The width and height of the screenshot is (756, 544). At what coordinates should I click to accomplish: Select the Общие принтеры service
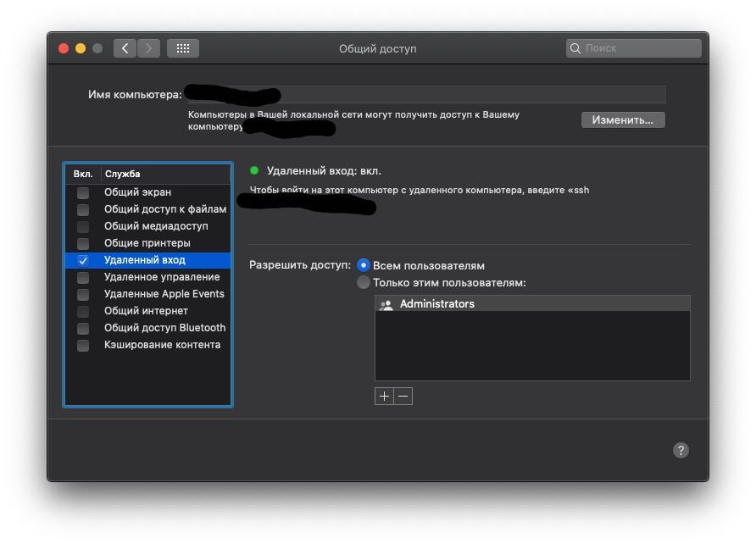(x=147, y=243)
